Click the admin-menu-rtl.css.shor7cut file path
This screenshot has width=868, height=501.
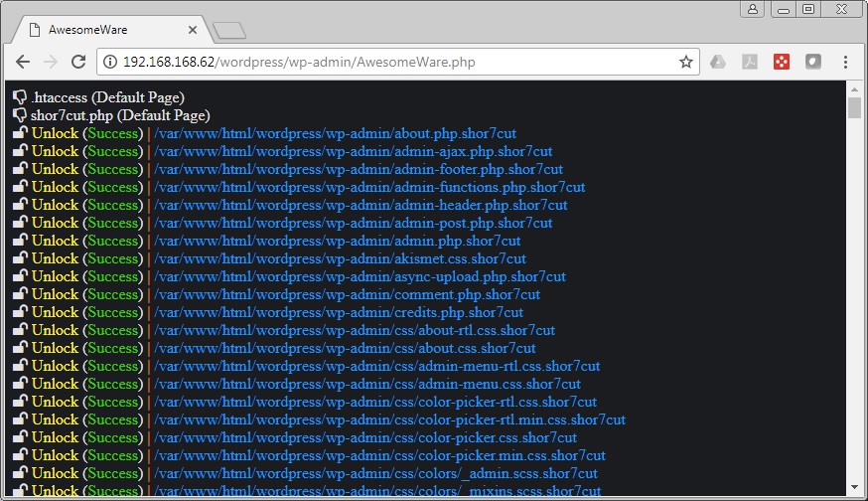tap(377, 367)
